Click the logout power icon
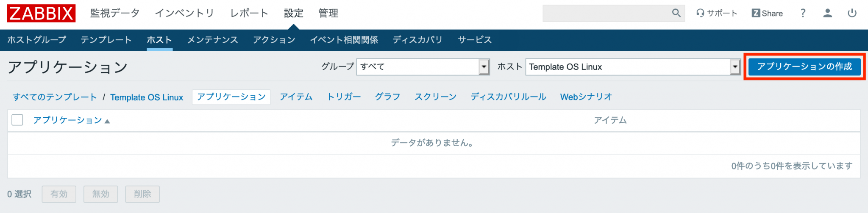The width and height of the screenshot is (868, 213). [x=852, y=13]
